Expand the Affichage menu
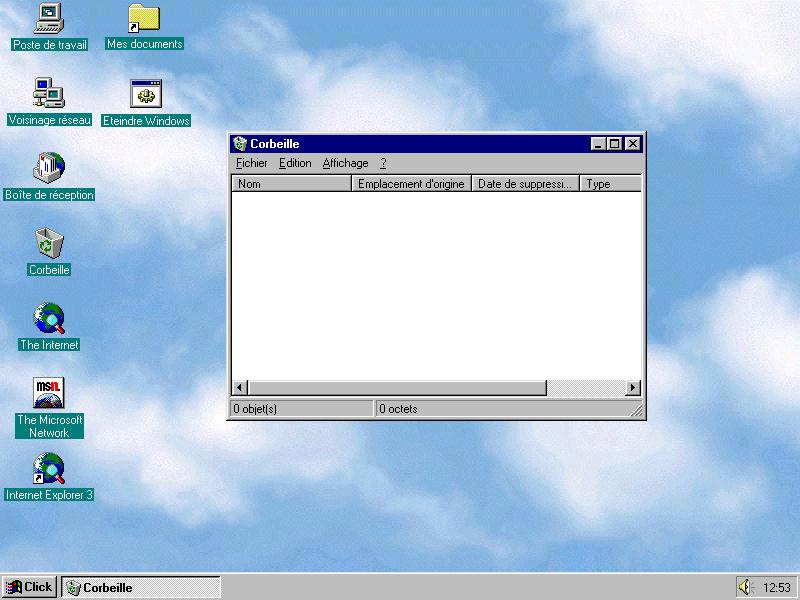Screen dimensions: 800x600 345,163
